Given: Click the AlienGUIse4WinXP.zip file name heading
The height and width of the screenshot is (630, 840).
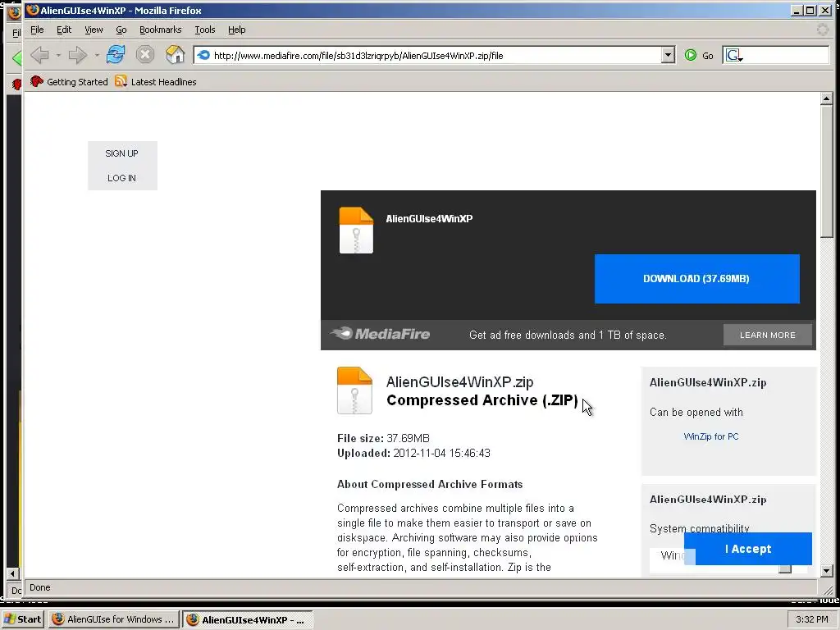Looking at the screenshot, I should pos(459,382).
